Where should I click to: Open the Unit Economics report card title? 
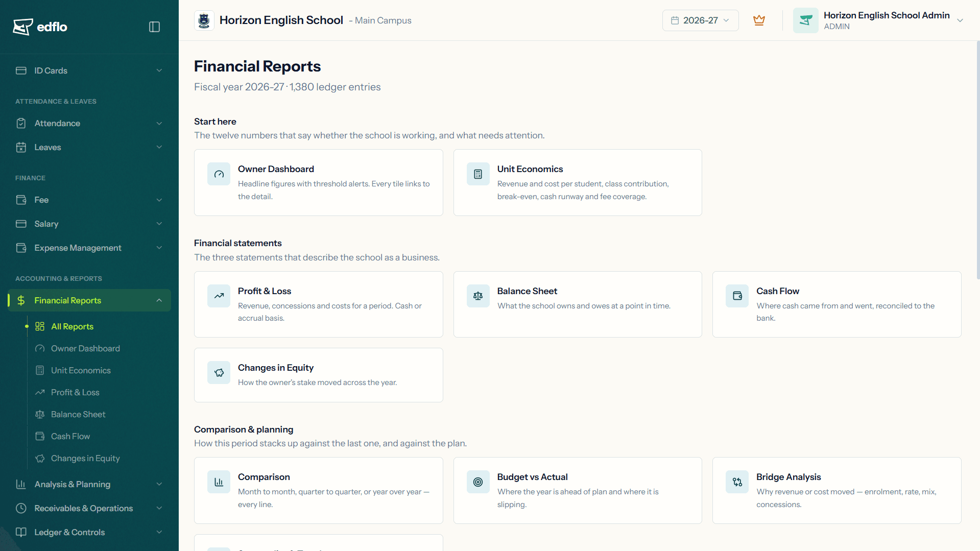pyautogui.click(x=530, y=169)
